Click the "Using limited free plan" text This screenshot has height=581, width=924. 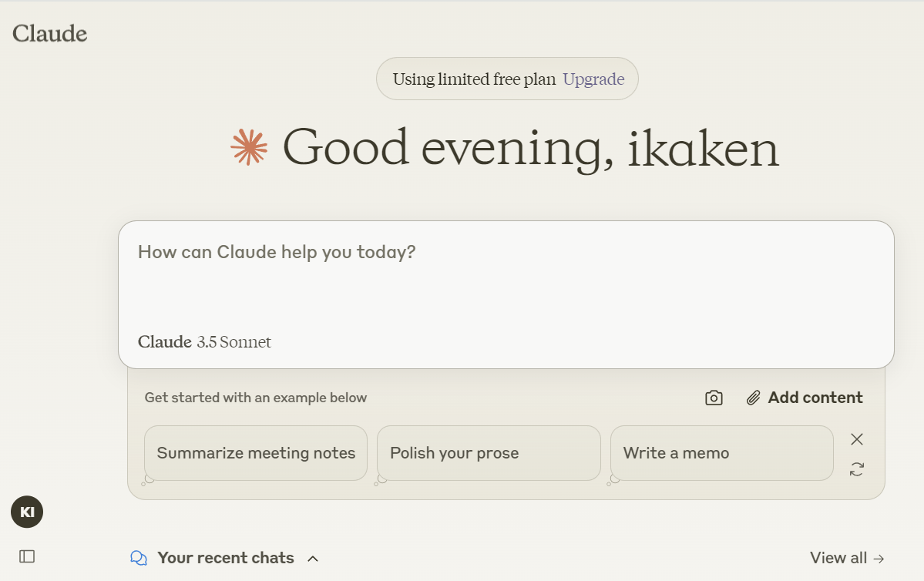(475, 79)
